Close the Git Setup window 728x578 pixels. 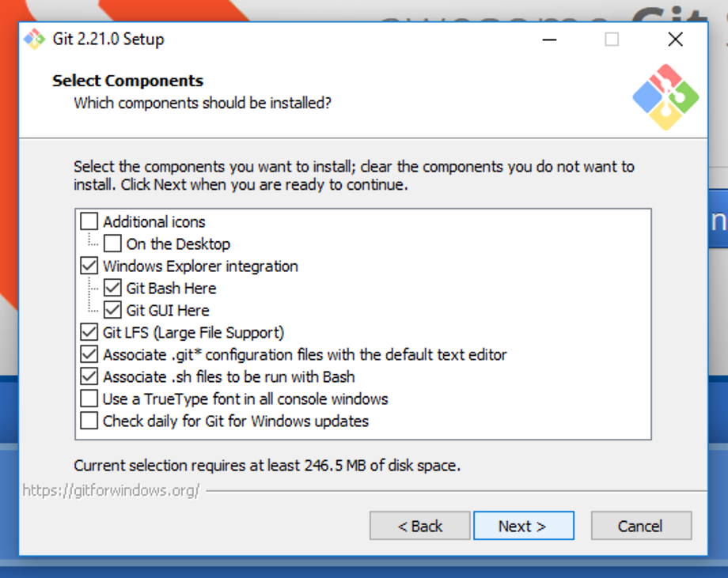[675, 39]
